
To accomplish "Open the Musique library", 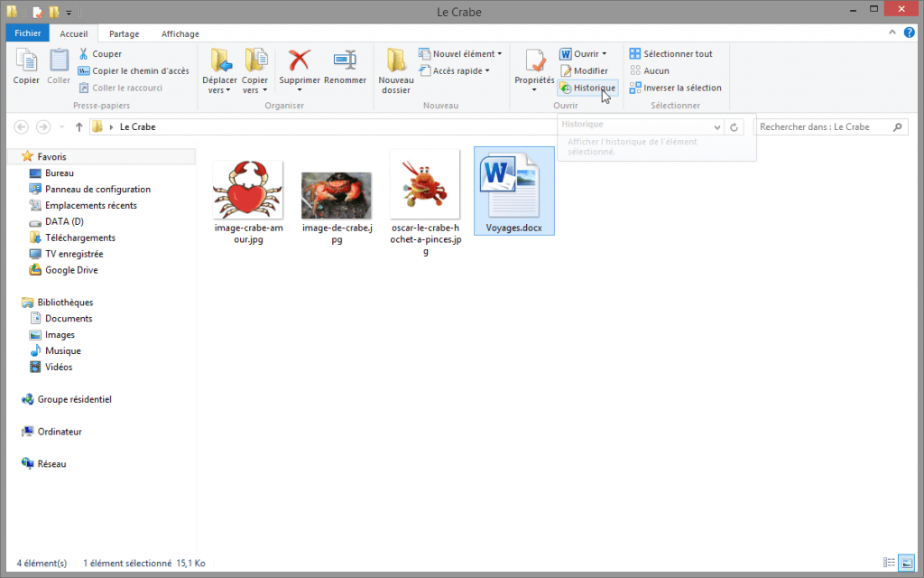I will point(62,351).
